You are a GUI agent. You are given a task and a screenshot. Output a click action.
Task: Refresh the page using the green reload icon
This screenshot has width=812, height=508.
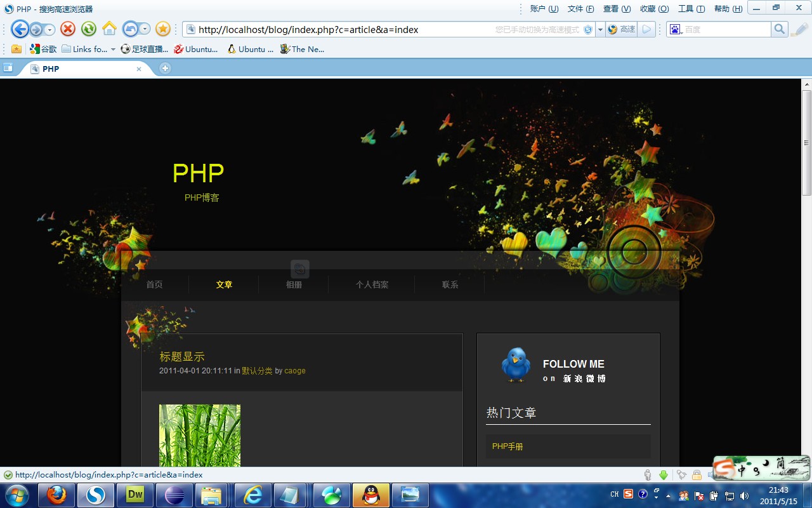point(88,29)
